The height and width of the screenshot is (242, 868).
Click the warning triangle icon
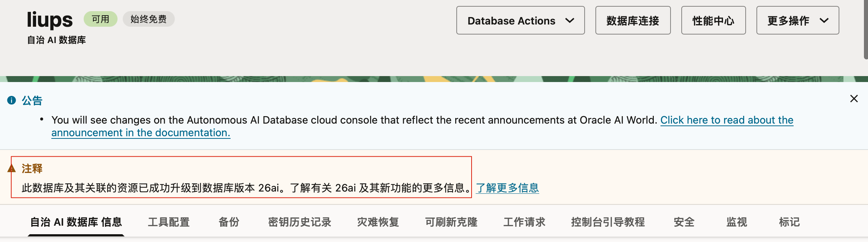coord(12,169)
